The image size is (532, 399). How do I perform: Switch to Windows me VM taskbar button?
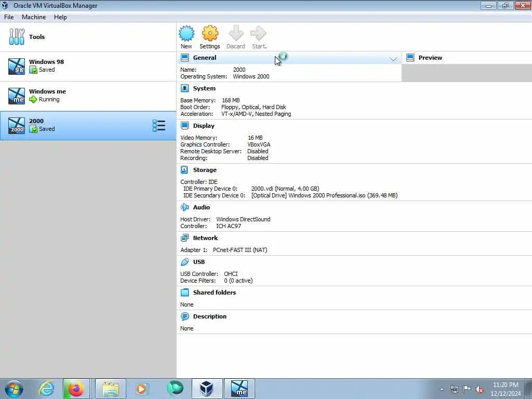pos(240,389)
